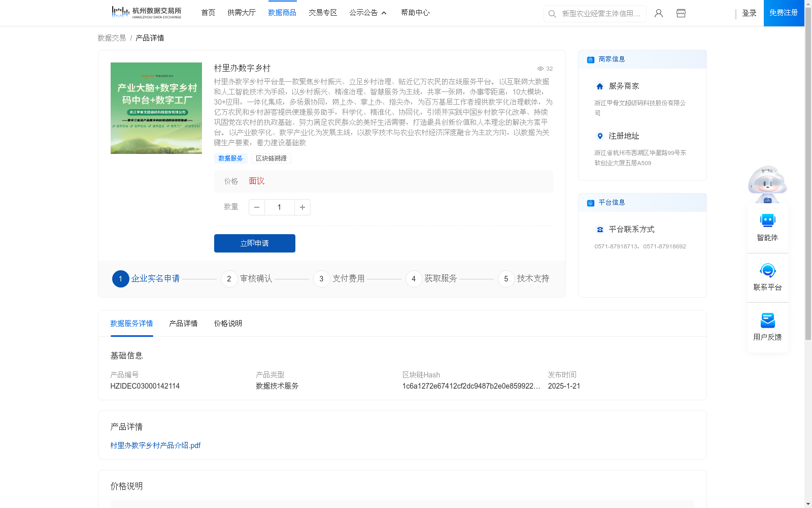Open the 用户反馈 feedback icon
The width and height of the screenshot is (812, 508).
tap(767, 321)
